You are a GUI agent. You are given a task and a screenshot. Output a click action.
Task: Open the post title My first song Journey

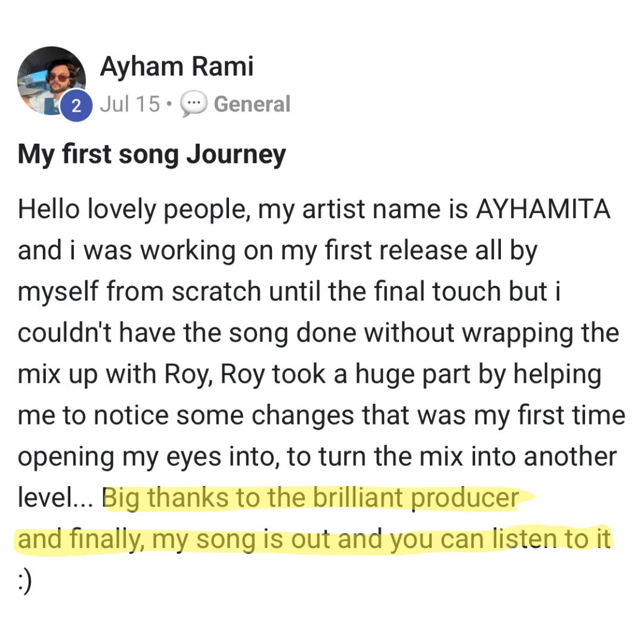152,154
